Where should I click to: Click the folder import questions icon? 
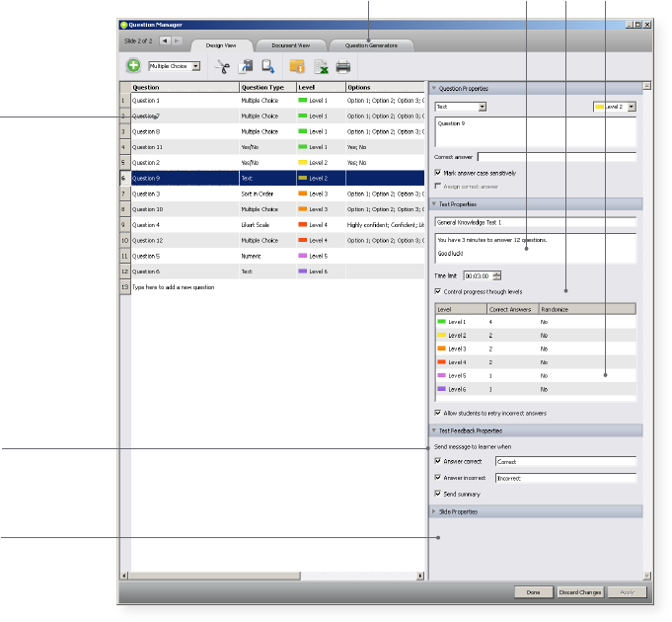coord(297,66)
